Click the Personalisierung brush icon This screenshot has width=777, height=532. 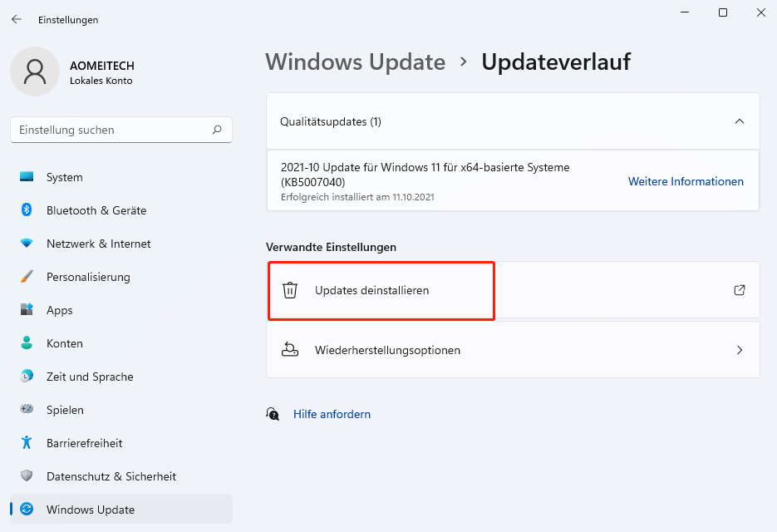click(x=27, y=277)
